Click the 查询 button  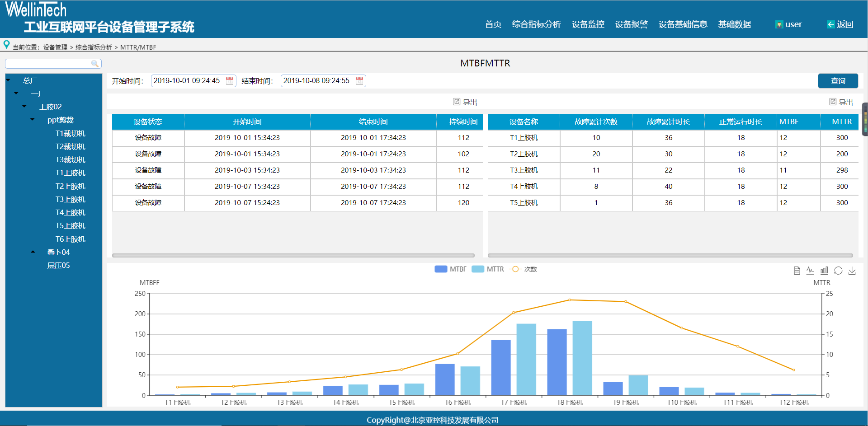click(838, 81)
